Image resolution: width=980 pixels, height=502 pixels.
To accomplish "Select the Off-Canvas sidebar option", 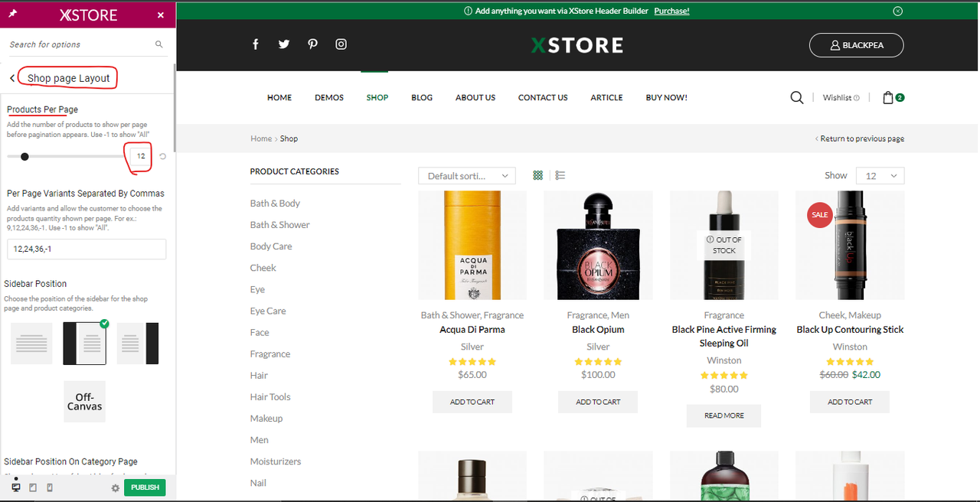I will [x=84, y=401].
